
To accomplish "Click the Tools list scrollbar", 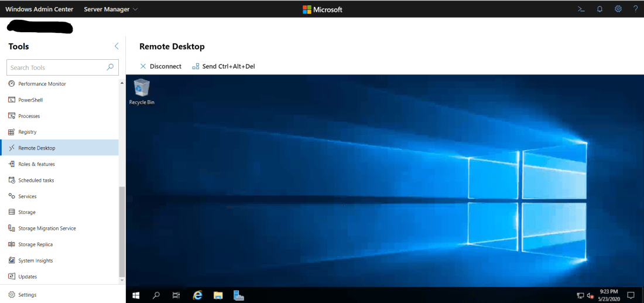I will point(122,231).
